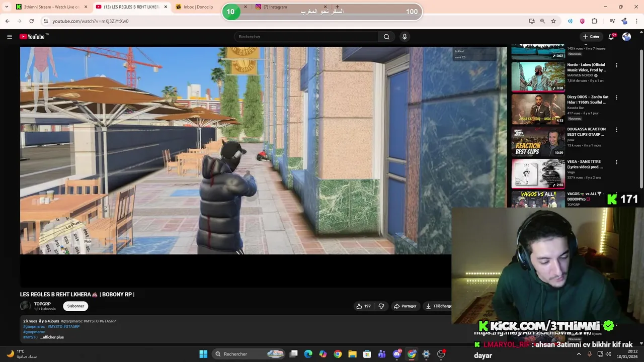Open File Explorer from taskbar
The height and width of the screenshot is (362, 644).
point(352,354)
